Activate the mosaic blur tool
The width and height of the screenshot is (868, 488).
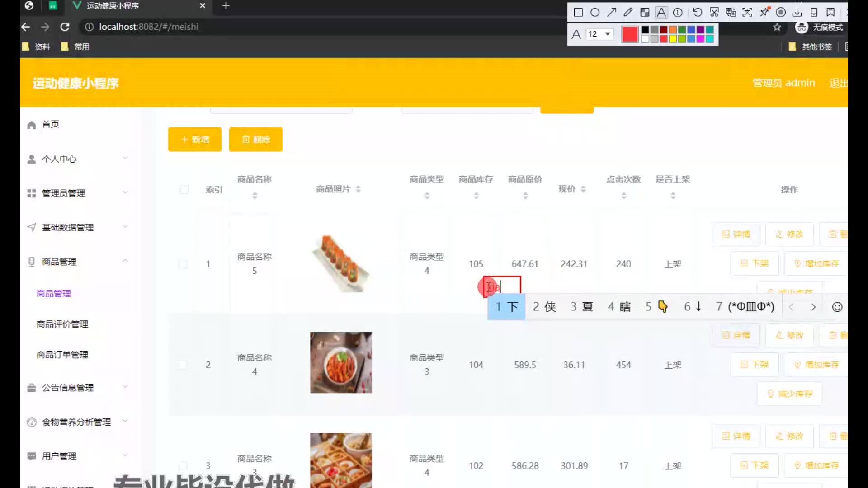645,12
